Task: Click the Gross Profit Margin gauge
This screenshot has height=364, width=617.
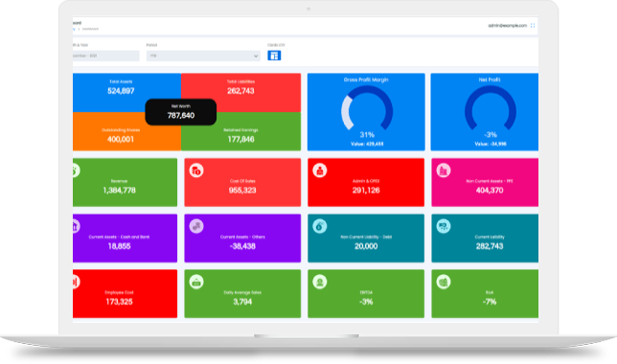Action: pos(367,108)
